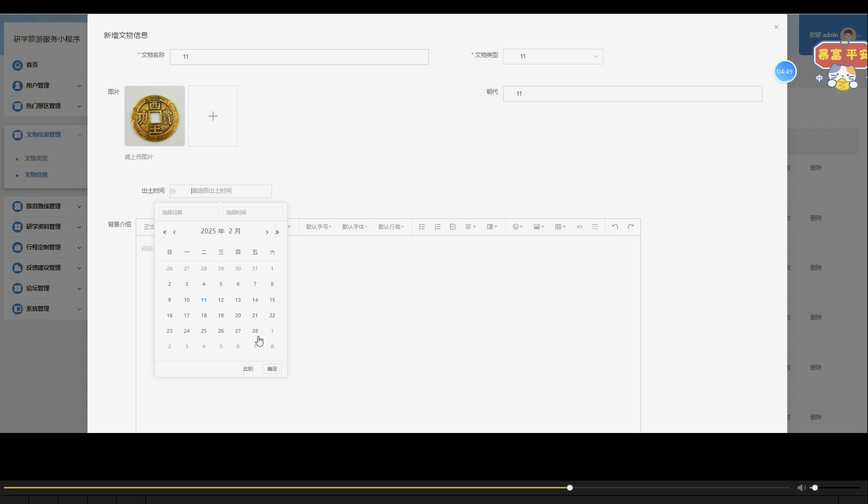Close the 新增文物信息 dialog
The height and width of the screenshot is (504, 868).
(776, 27)
